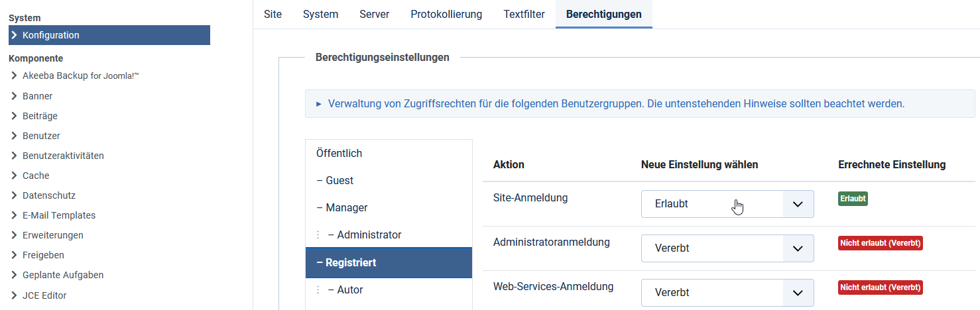Click the chevron icon beside Cache
The image size is (980, 310).
tap(14, 176)
